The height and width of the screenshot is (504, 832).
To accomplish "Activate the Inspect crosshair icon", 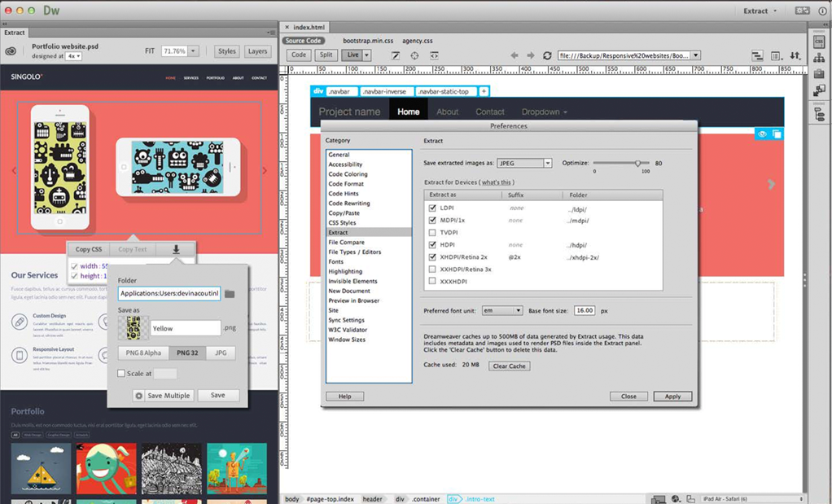I will [414, 55].
